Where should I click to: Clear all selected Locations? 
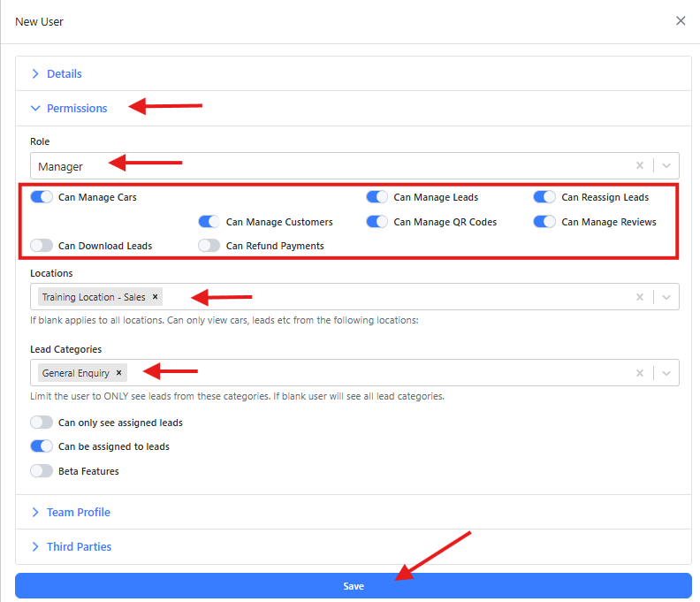pos(640,297)
